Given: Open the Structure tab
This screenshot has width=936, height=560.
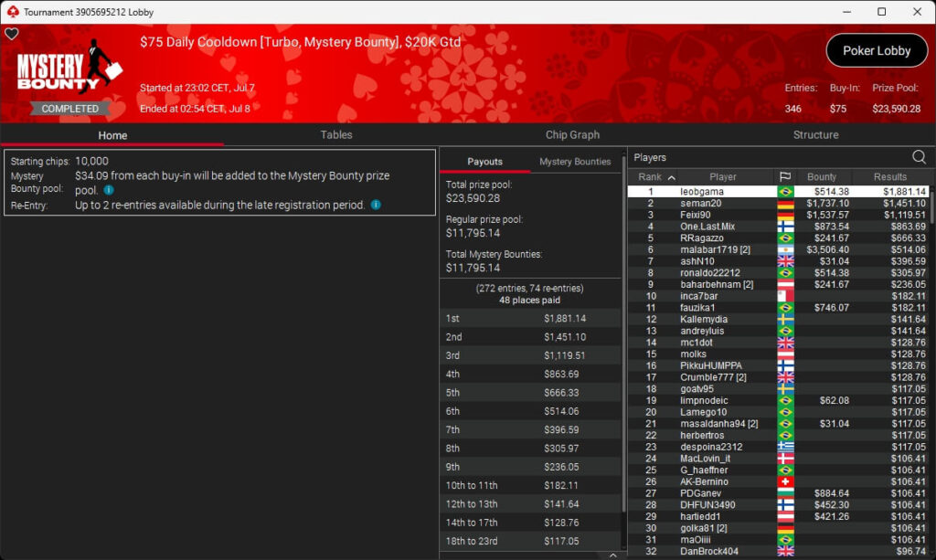Looking at the screenshot, I should 815,134.
